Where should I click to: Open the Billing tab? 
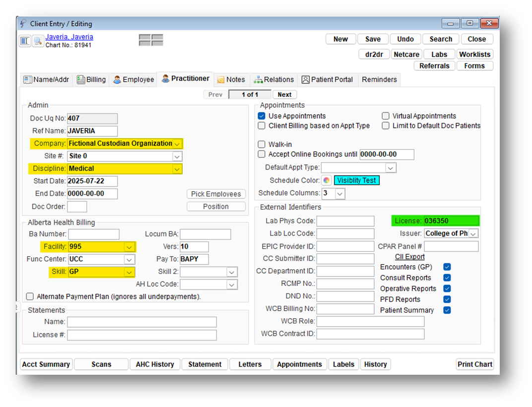[x=91, y=79]
